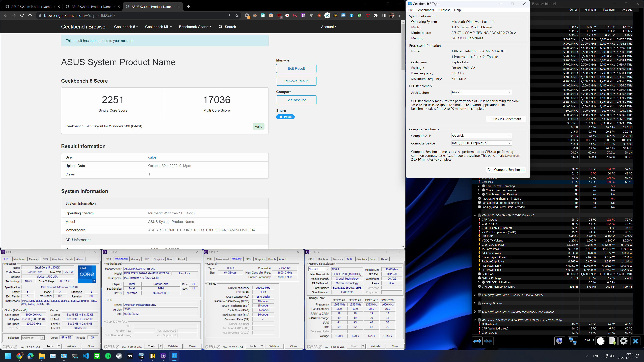
Task: Click the Run Compute Benchmark button
Action: tap(506, 170)
